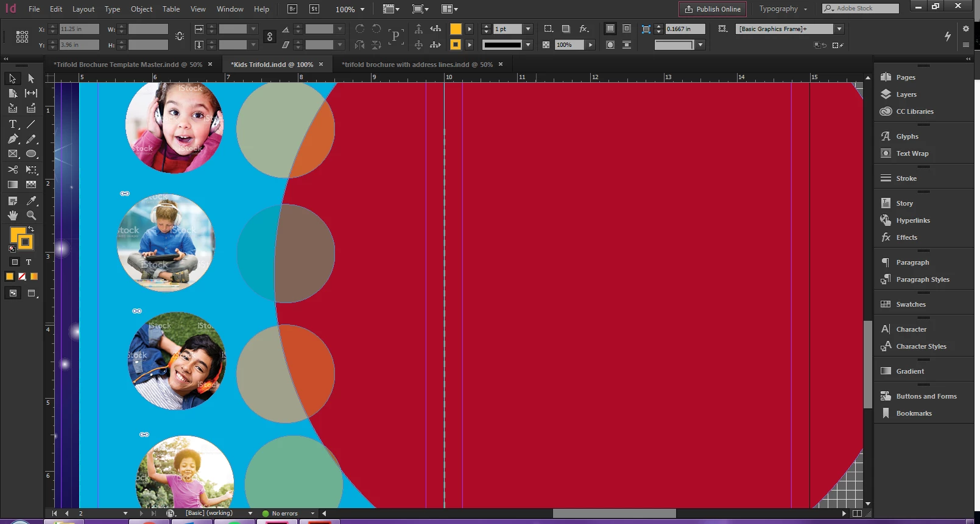The image size is (980, 524).
Task: Open Bridge via the Br icon
Action: (x=292, y=9)
